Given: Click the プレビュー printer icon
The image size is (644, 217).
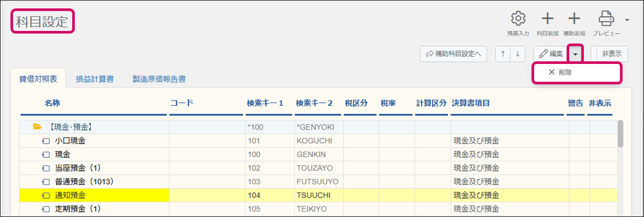Looking at the screenshot, I should pos(606,19).
